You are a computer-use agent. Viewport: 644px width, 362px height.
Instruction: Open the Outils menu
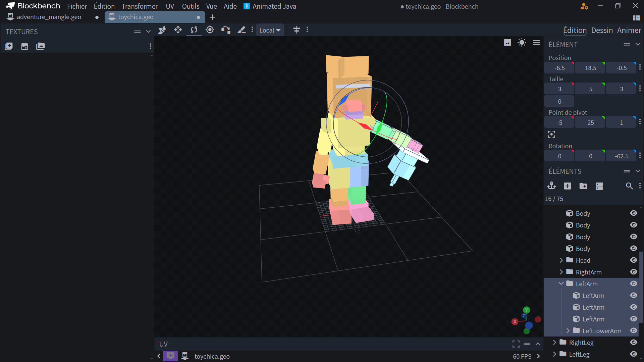point(191,6)
